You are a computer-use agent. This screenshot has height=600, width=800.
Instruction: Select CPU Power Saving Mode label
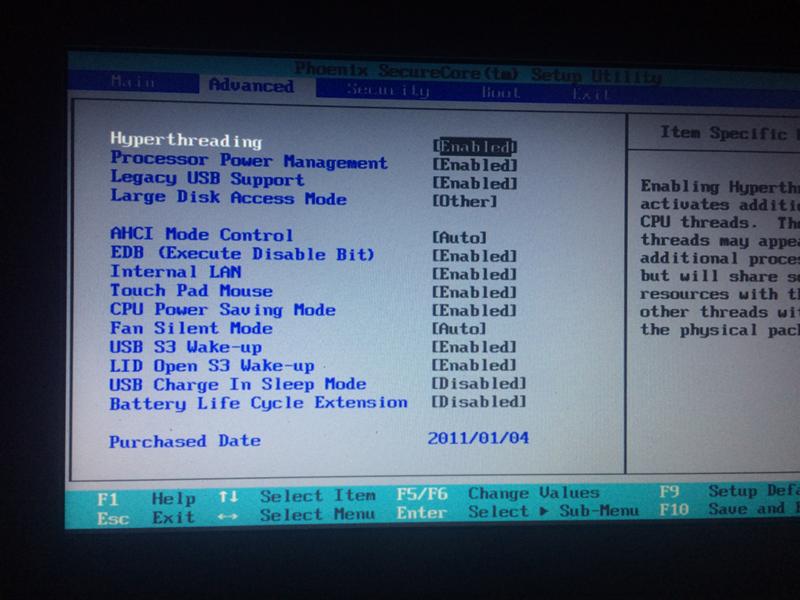click(x=223, y=310)
